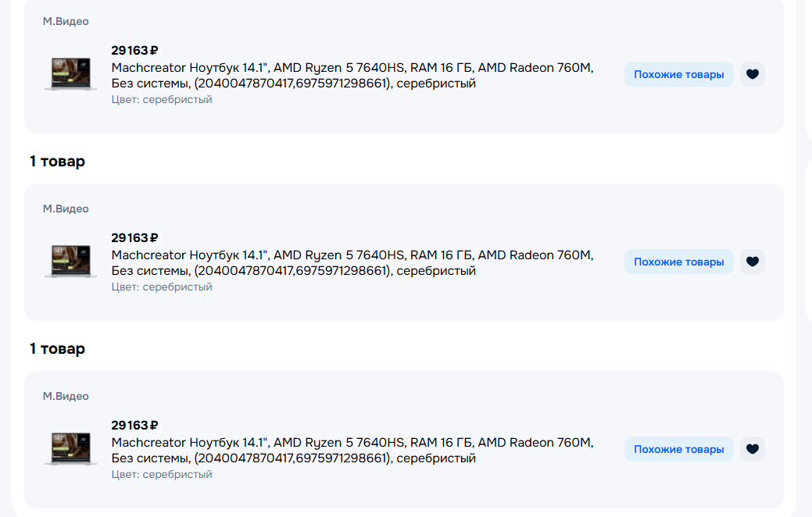Image resolution: width=812 pixels, height=517 pixels.
Task: Toggle the favorite heart on the top laptop card
Action: point(752,74)
